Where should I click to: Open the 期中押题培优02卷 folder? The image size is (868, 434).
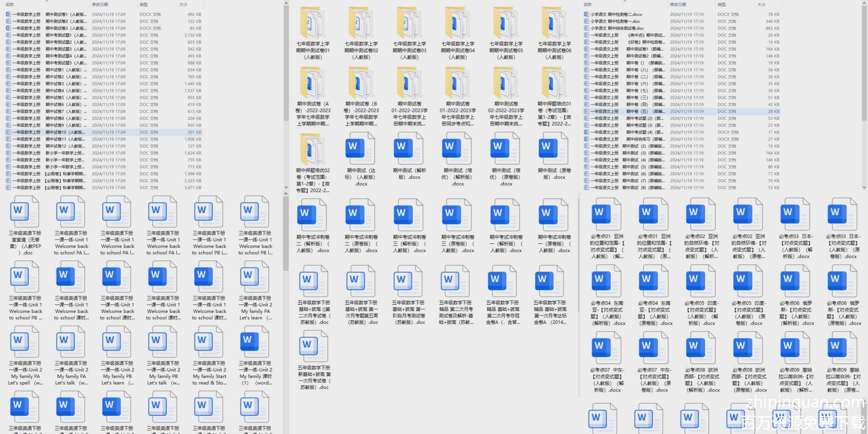(x=312, y=150)
